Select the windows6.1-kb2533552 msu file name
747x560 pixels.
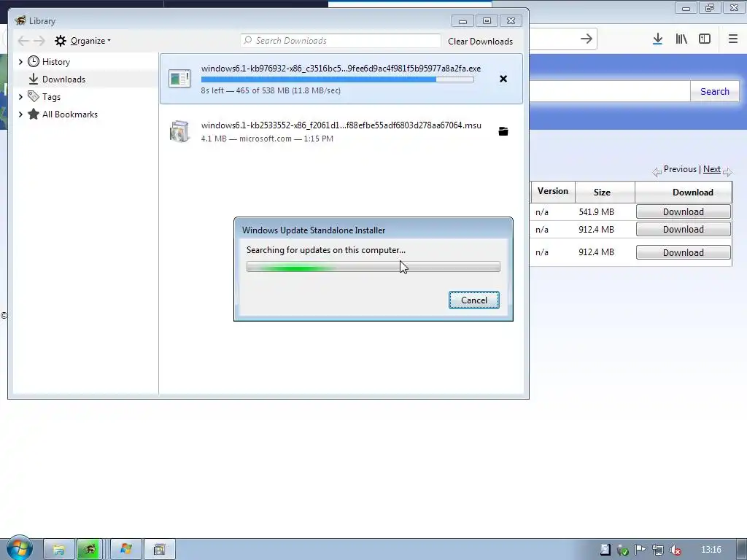point(341,125)
